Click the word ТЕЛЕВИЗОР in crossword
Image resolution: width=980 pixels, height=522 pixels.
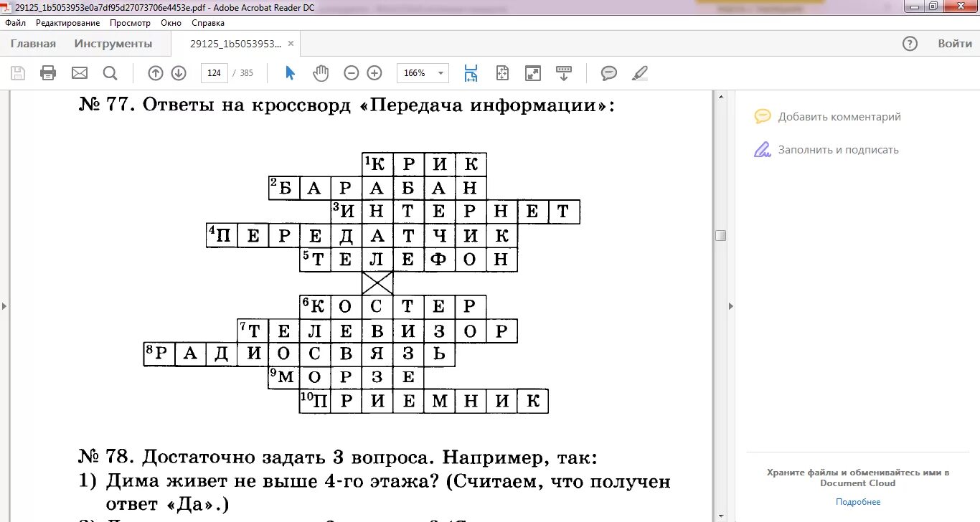pyautogui.click(x=377, y=331)
